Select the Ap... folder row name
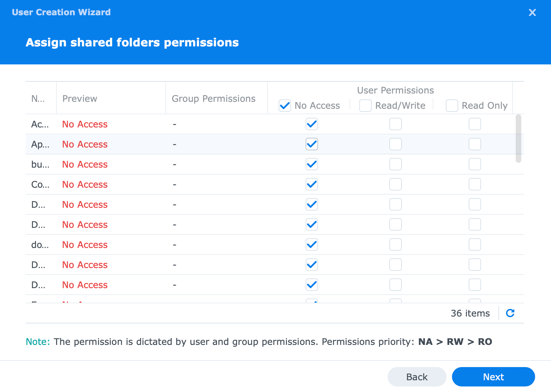 [40, 144]
